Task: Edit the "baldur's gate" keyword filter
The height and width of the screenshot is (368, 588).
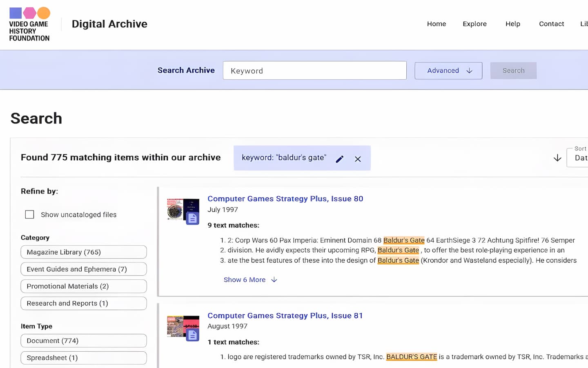Action: (339, 159)
